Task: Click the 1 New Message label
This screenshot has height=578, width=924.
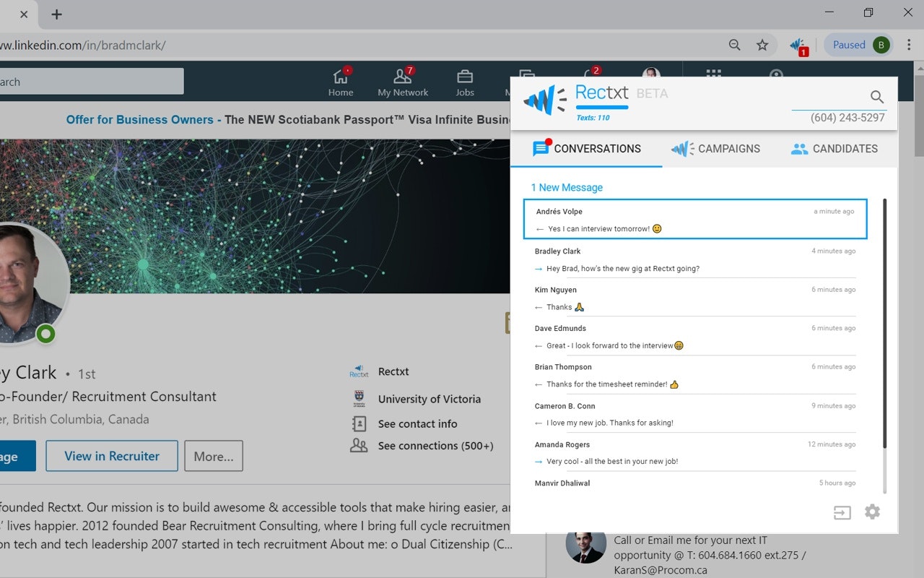Action: point(567,188)
